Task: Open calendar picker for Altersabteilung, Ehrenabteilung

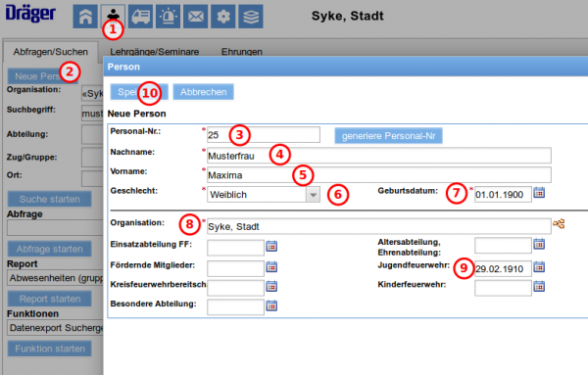Action: pos(539,244)
